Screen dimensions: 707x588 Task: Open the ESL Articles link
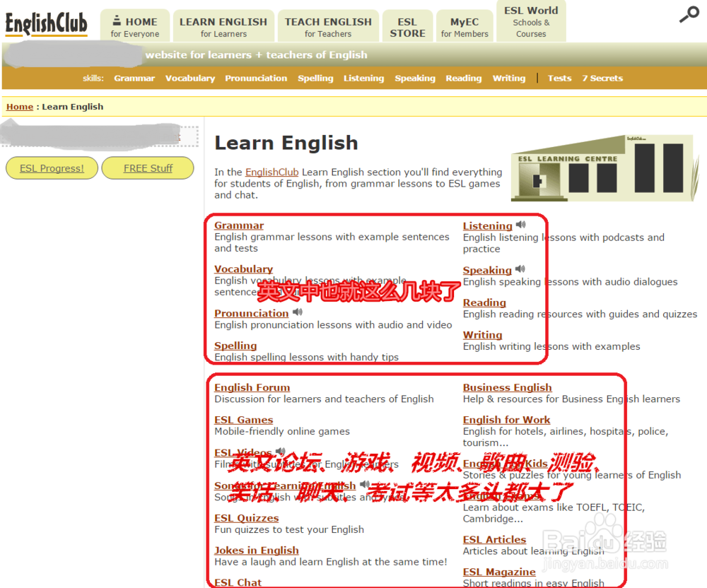pyautogui.click(x=494, y=540)
